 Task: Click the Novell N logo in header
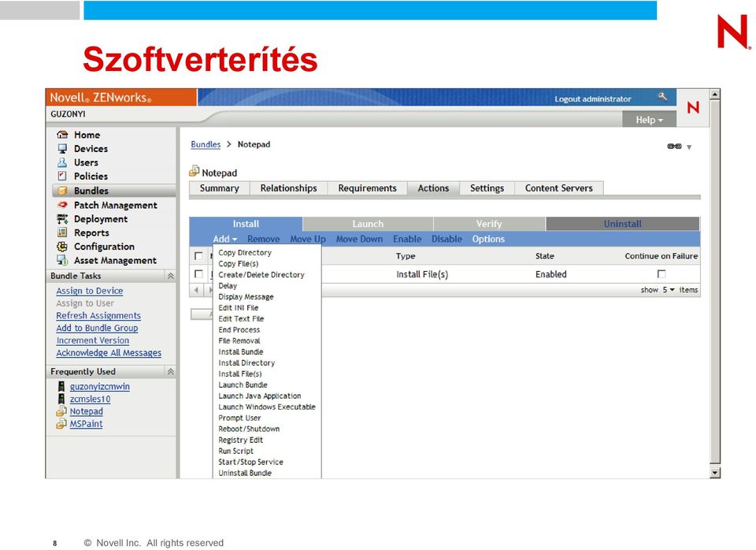coord(693,107)
